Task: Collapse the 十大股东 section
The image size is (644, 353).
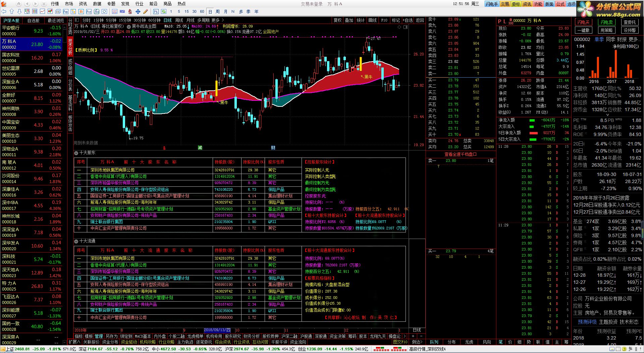Action: [76, 153]
